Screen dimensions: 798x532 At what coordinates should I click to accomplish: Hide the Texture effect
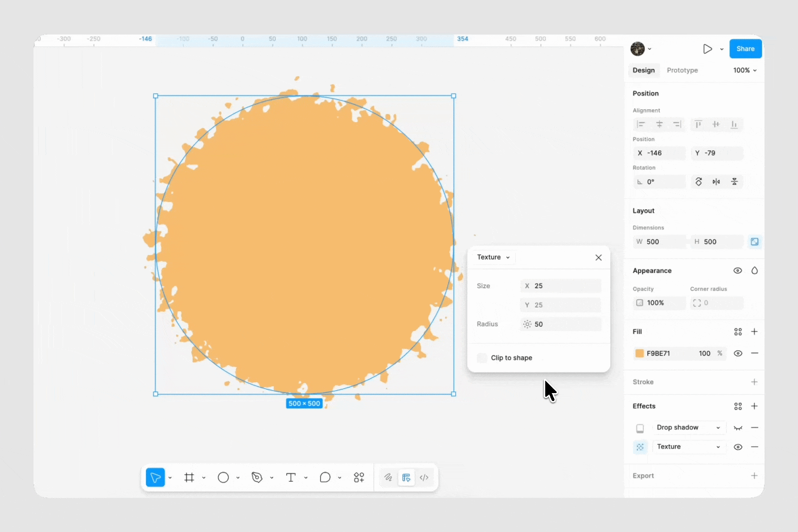point(737,447)
